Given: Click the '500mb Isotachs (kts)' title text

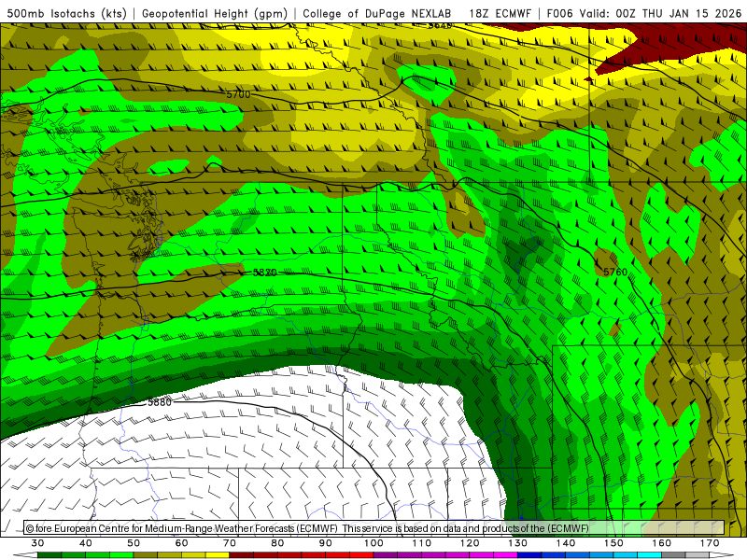Looking at the screenshot, I should tap(66, 13).
